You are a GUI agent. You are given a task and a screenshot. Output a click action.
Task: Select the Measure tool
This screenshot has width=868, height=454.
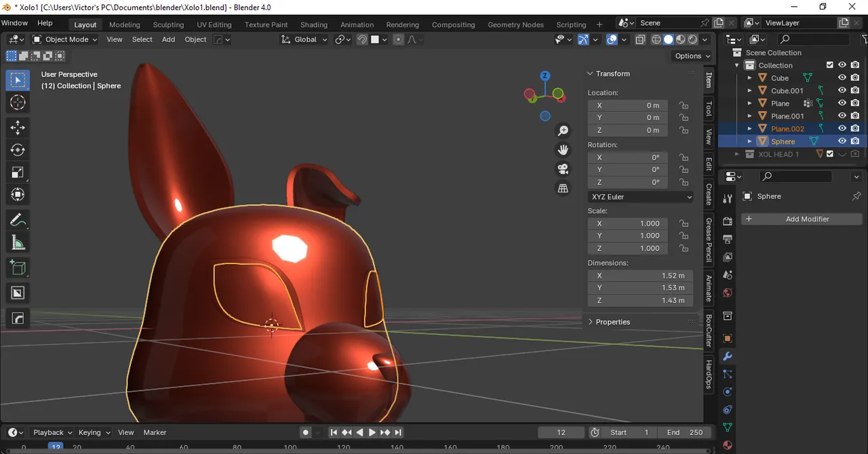(x=18, y=243)
